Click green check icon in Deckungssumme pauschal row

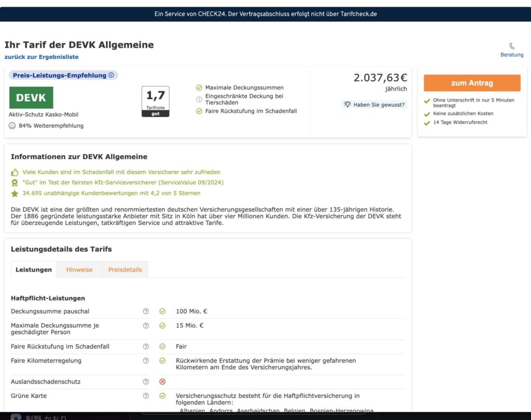coord(162,311)
